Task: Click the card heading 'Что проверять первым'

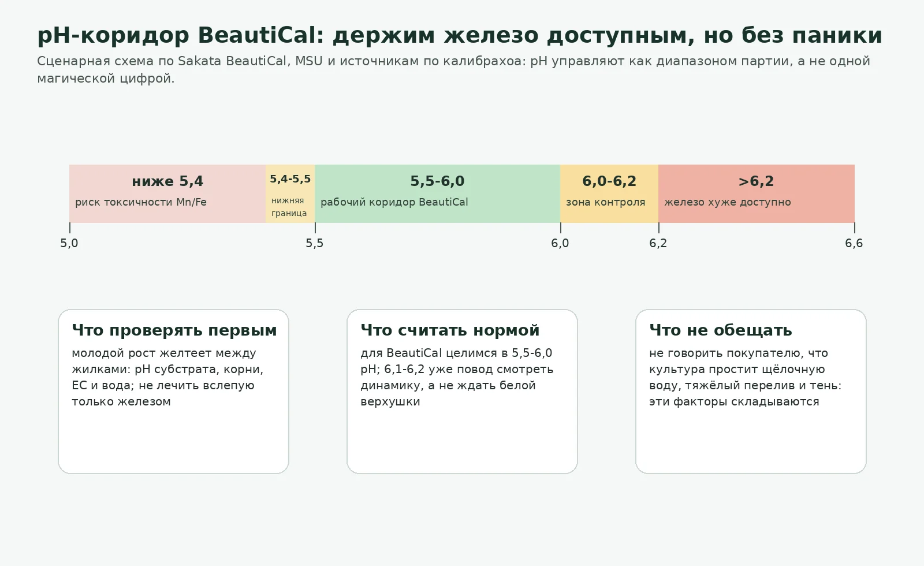Action: tap(174, 330)
